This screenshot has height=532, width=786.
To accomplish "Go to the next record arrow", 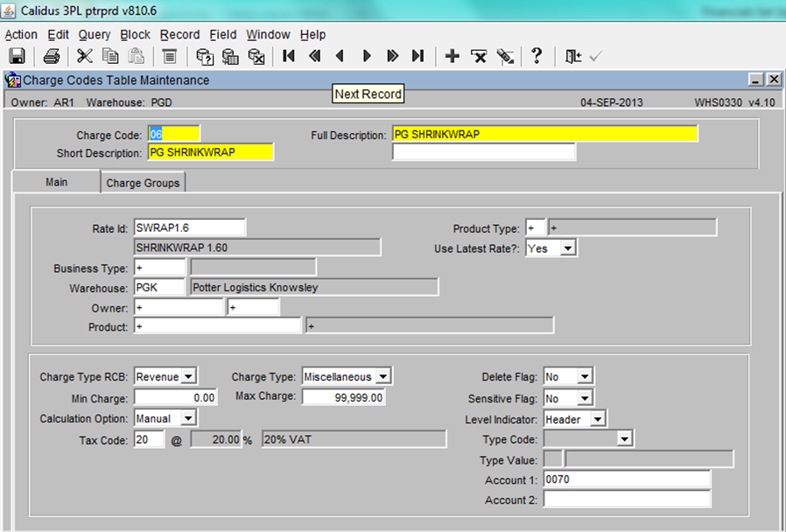I will 367,56.
